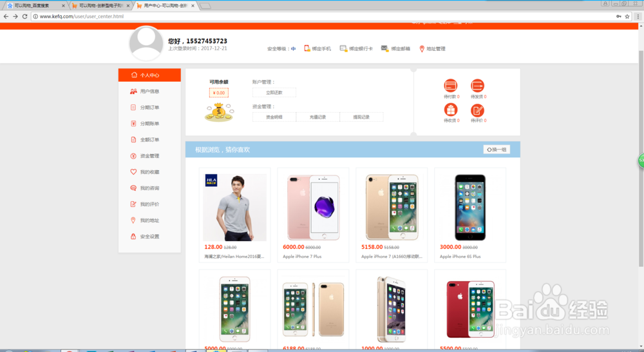
Task: Click the green floating badge at right edge
Action: point(641,161)
